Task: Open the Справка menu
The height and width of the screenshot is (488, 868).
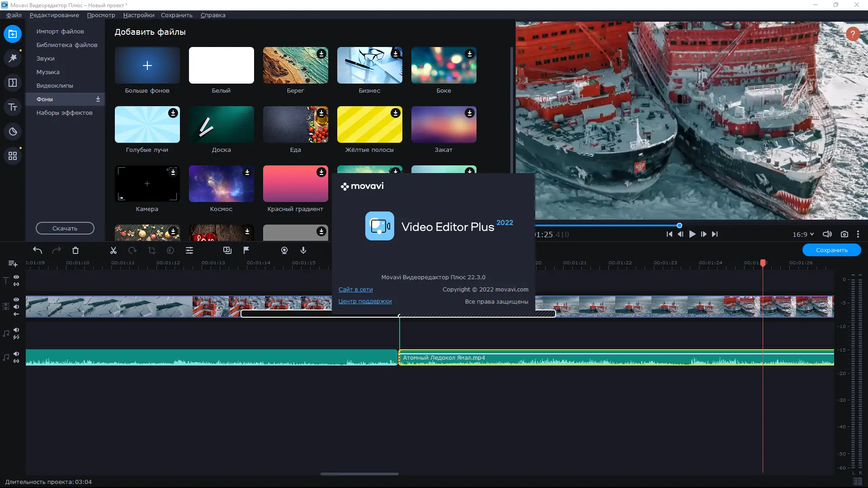Action: [213, 15]
